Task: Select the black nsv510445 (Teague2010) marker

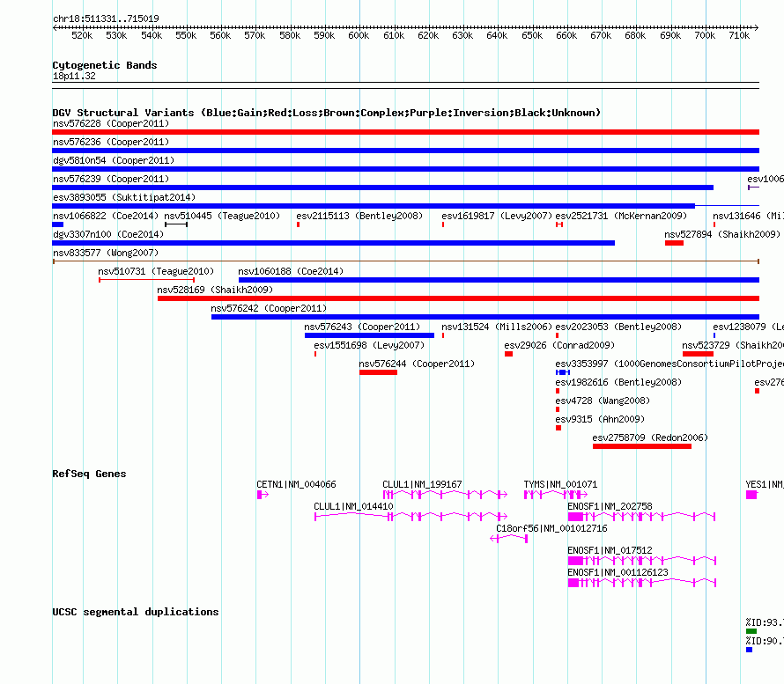Action: pyautogui.click(x=176, y=224)
